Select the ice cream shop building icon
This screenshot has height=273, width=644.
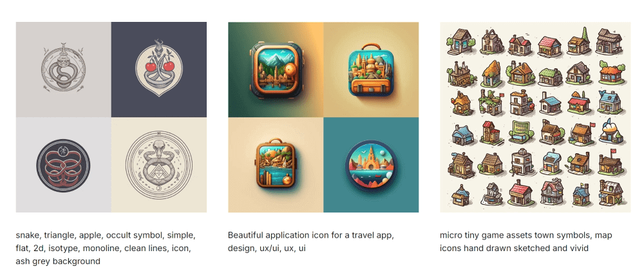pos(611,131)
